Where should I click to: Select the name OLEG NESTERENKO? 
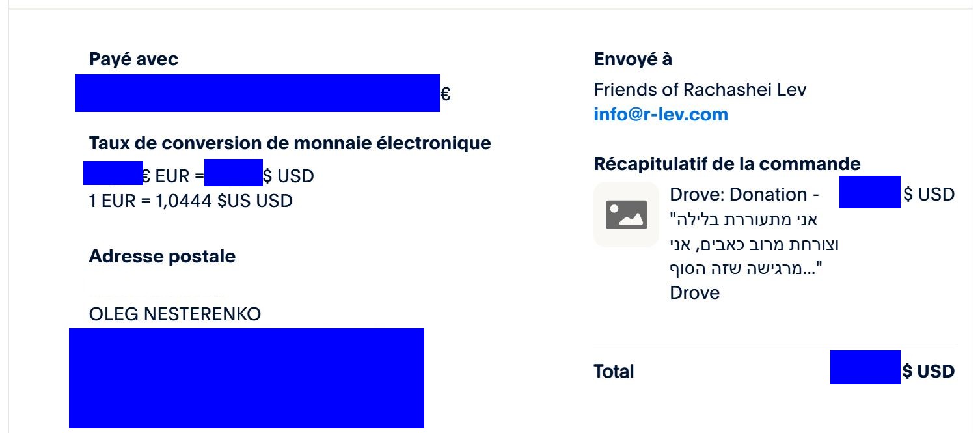click(x=175, y=315)
